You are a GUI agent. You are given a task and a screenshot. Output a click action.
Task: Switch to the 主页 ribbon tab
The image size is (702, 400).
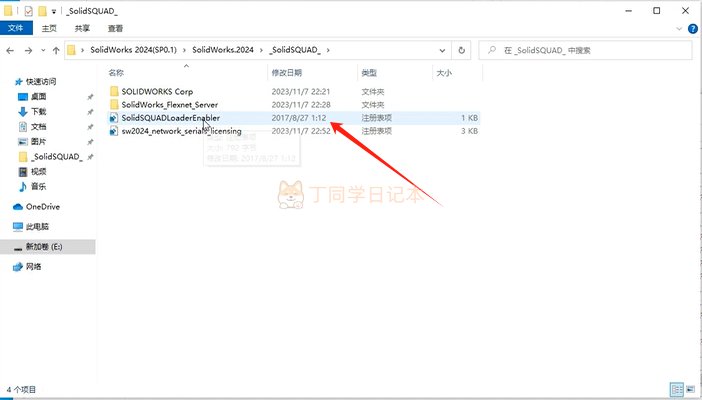(x=49, y=28)
